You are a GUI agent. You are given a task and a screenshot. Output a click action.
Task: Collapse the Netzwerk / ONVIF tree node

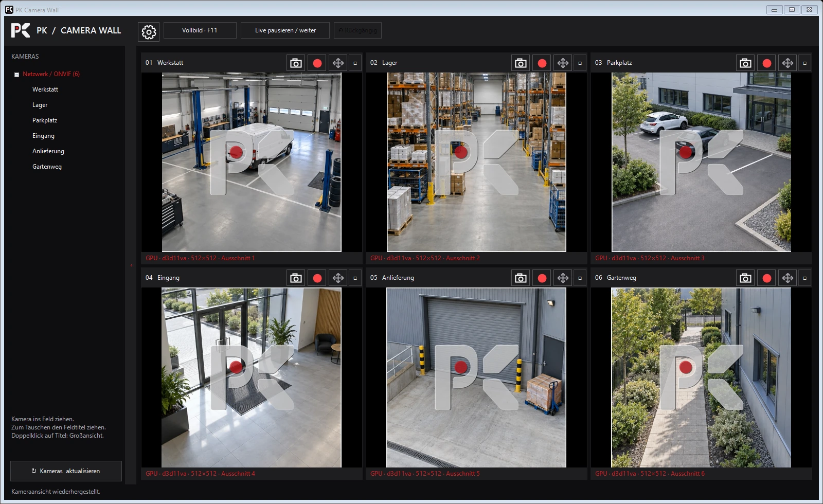(16, 75)
